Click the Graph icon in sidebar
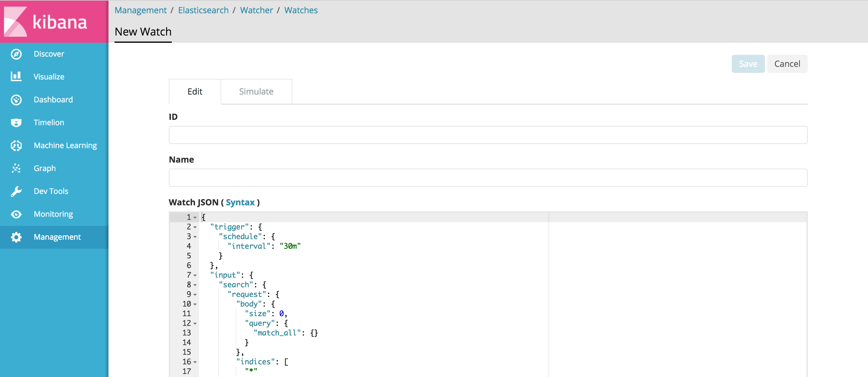The height and width of the screenshot is (377, 868). (x=15, y=169)
